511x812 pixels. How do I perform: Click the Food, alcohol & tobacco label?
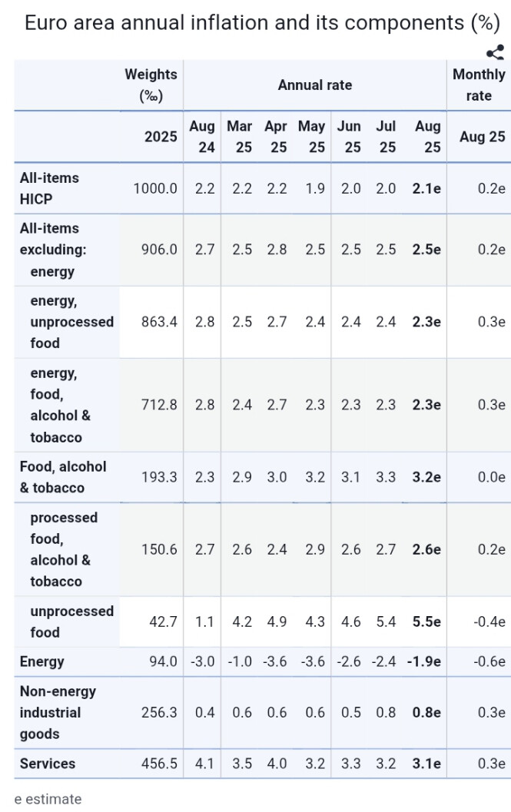point(63,477)
